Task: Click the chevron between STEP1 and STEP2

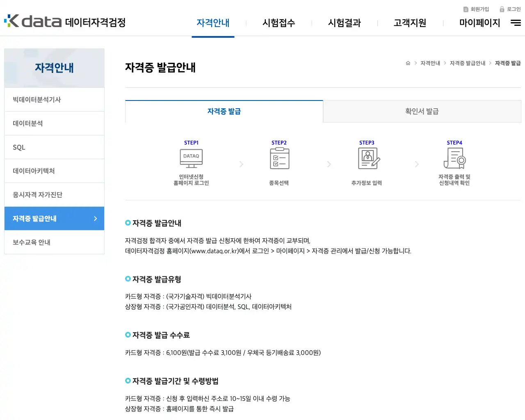Action: (241, 164)
